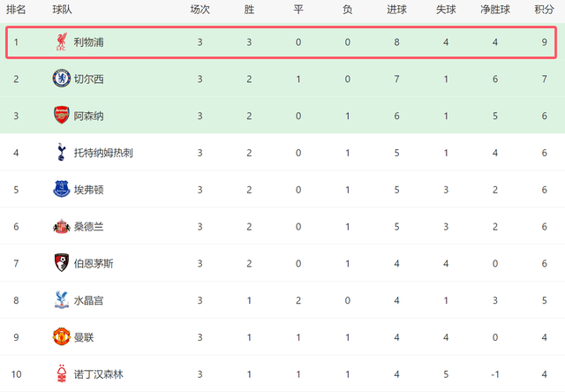Image resolution: width=565 pixels, height=392 pixels.
Task: Click the Chelsea club crest icon
Action: [60, 79]
